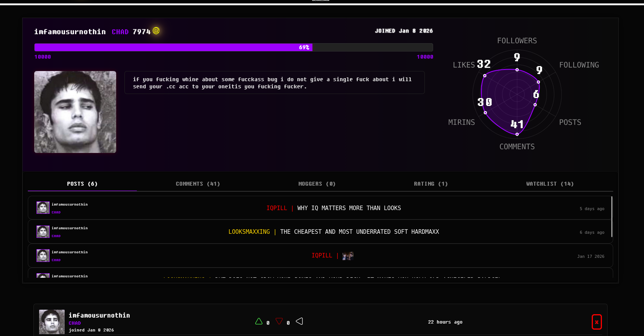Open post WHY IQ MATTERS MORE THAN LOOKS
Screen dimensions: 644x336
coord(349,208)
